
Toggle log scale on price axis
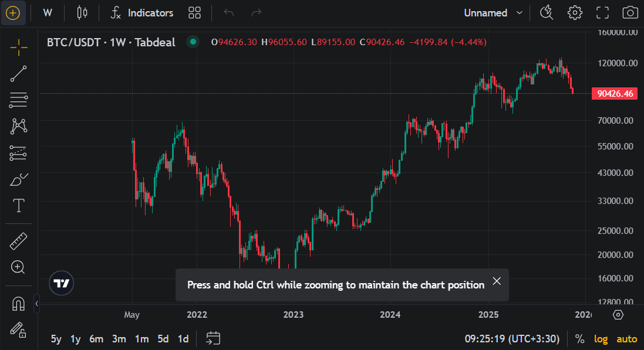[x=601, y=339]
